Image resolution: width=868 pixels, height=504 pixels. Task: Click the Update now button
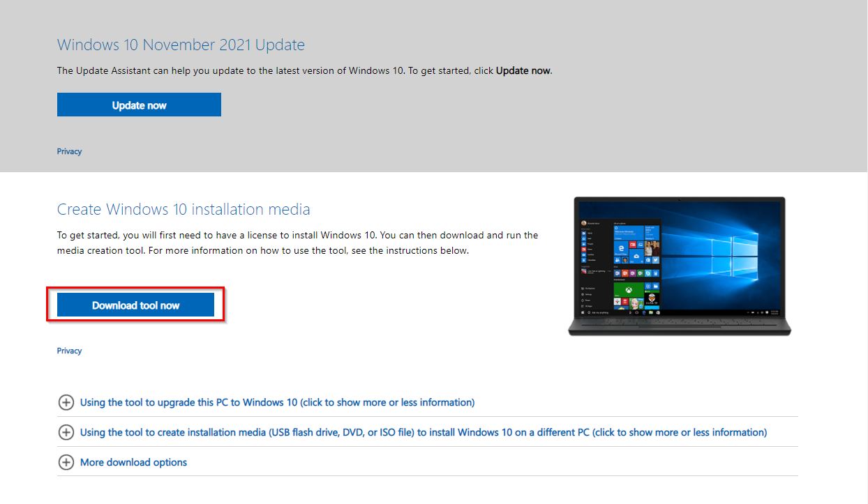[x=139, y=105]
